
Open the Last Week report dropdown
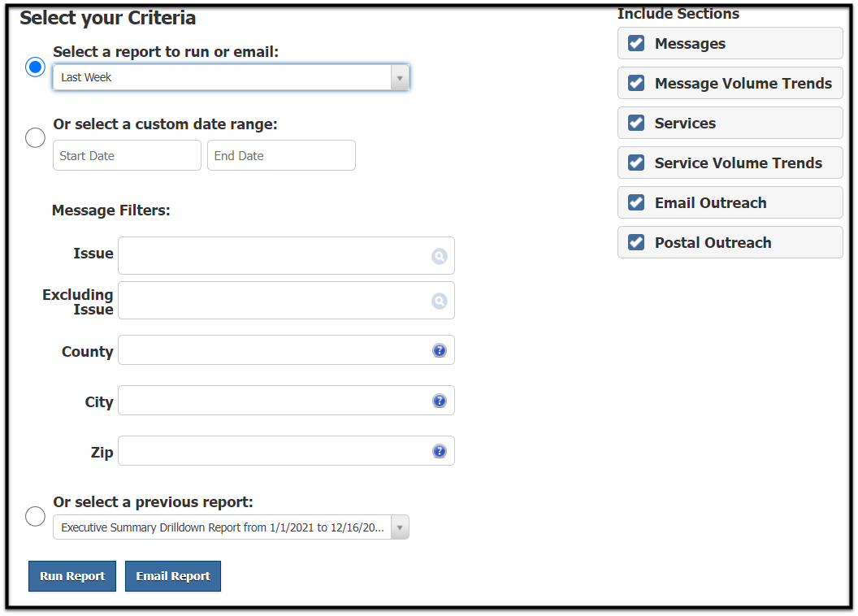pyautogui.click(x=231, y=77)
